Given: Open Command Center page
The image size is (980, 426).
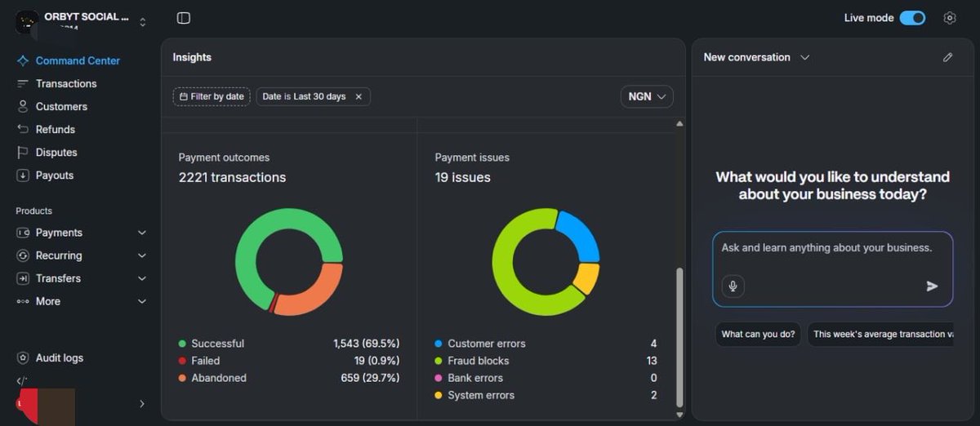Looking at the screenshot, I should (78, 61).
